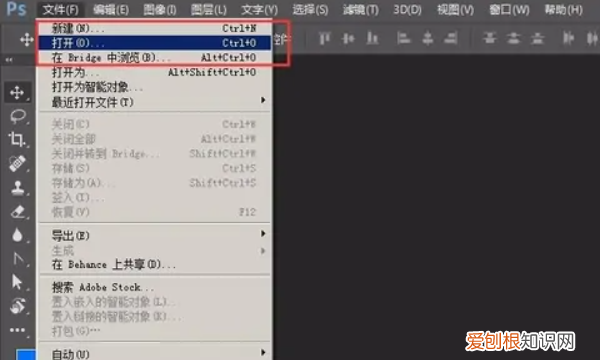Open the 图像(I) menu
This screenshot has width=600, height=360.
(160, 9)
